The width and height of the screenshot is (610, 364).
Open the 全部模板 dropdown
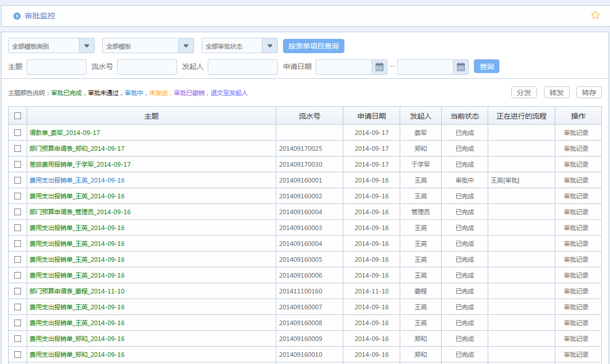click(x=186, y=45)
